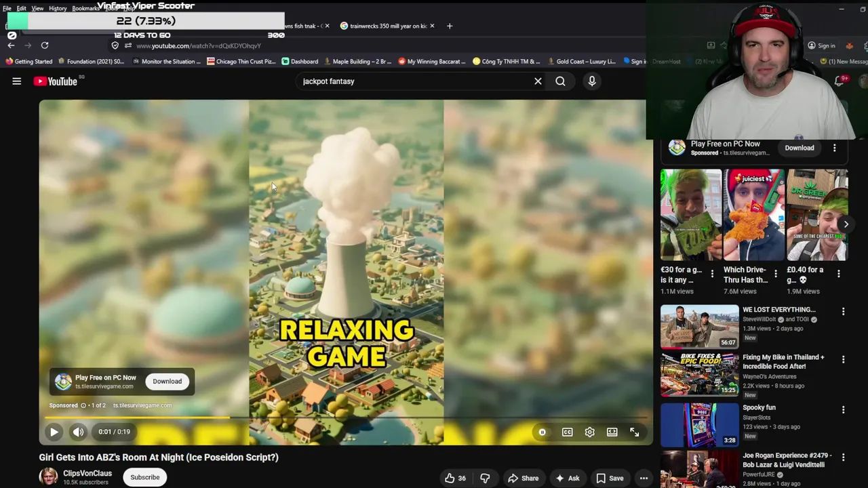Open the 'Spooky fun' video thumbnail
The image size is (868, 488).
click(700, 425)
